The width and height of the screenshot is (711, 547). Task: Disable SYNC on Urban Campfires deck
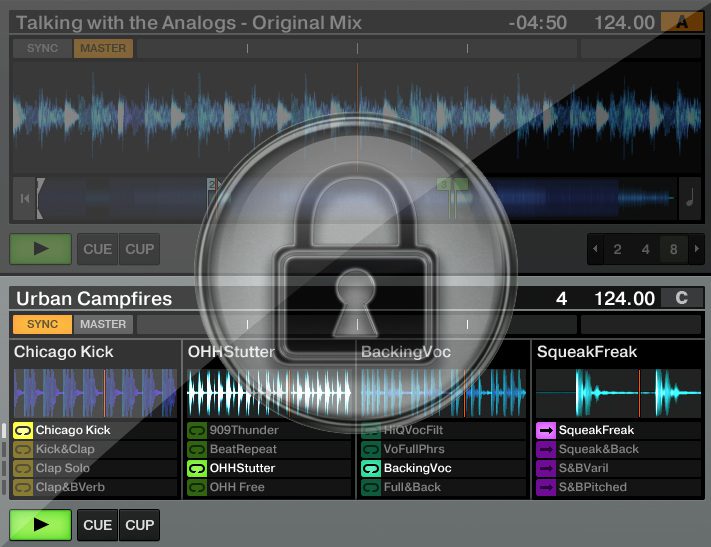point(42,324)
